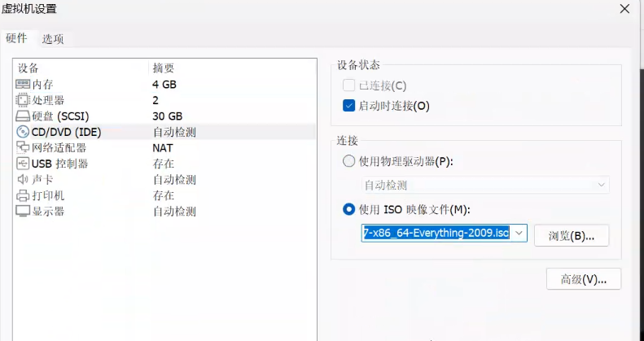Select the printer (打印机) icon
This screenshot has width=644, height=341.
[23, 195]
